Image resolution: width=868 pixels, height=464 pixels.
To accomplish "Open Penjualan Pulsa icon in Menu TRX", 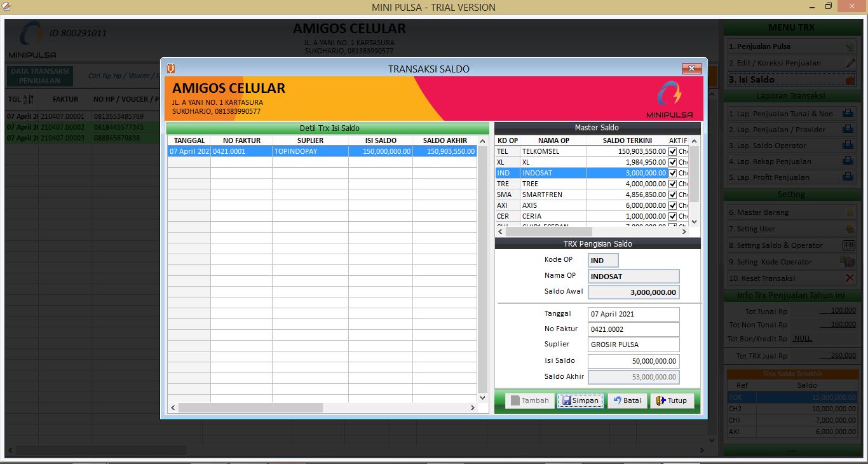I will pyautogui.click(x=850, y=46).
